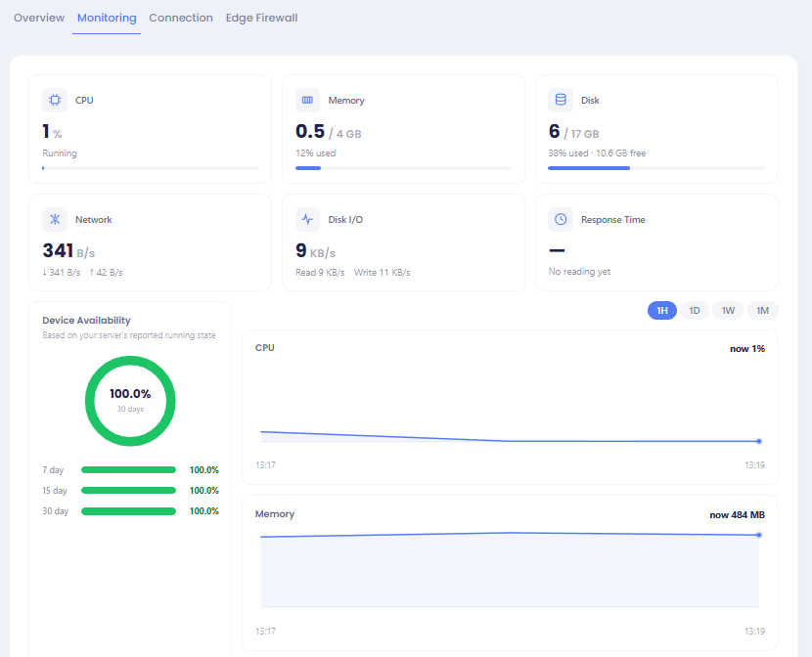Viewport: 812px width, 657px height.
Task: Click the Disk I/O pulse icon
Action: click(307, 219)
